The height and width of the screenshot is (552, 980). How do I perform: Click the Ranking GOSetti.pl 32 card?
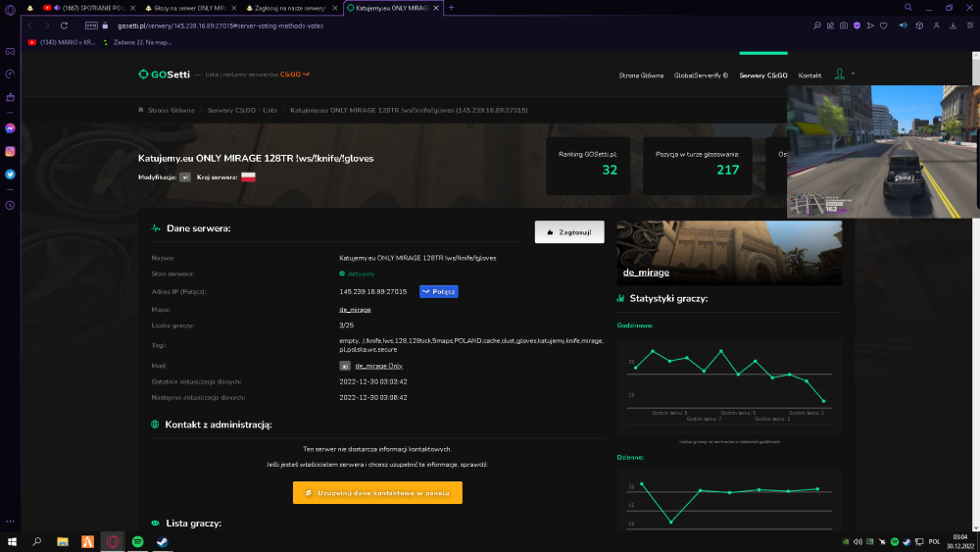click(588, 166)
